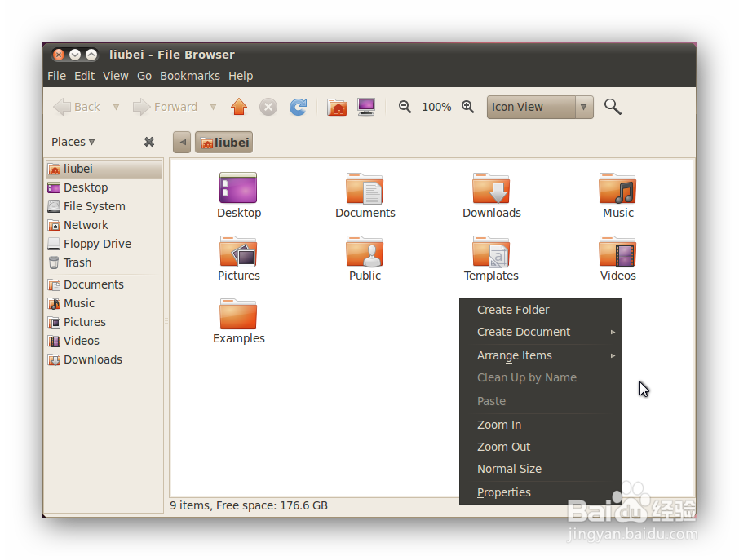Close the File Browser window
The width and height of the screenshot is (739, 560).
(x=59, y=55)
